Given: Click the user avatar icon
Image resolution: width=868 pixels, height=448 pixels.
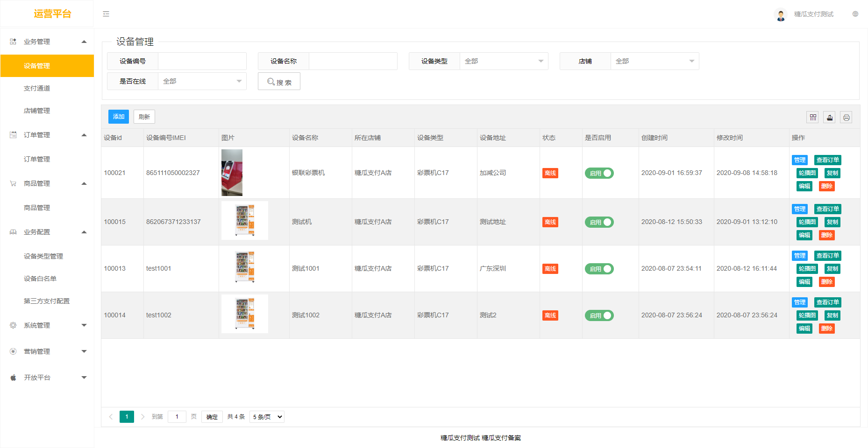Looking at the screenshot, I should click(x=781, y=14).
